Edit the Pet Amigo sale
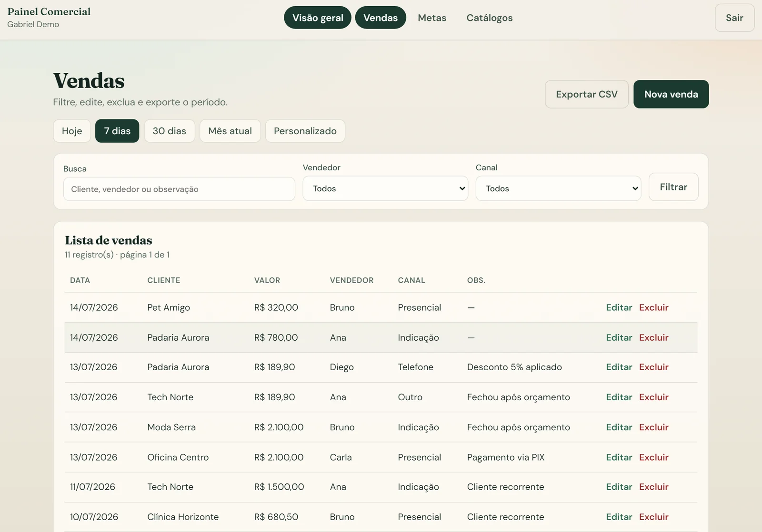The image size is (762, 532). coord(619,307)
